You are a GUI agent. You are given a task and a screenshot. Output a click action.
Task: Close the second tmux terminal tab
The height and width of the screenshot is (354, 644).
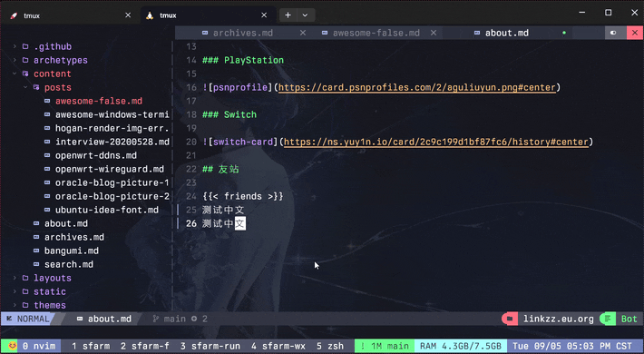pos(264,15)
